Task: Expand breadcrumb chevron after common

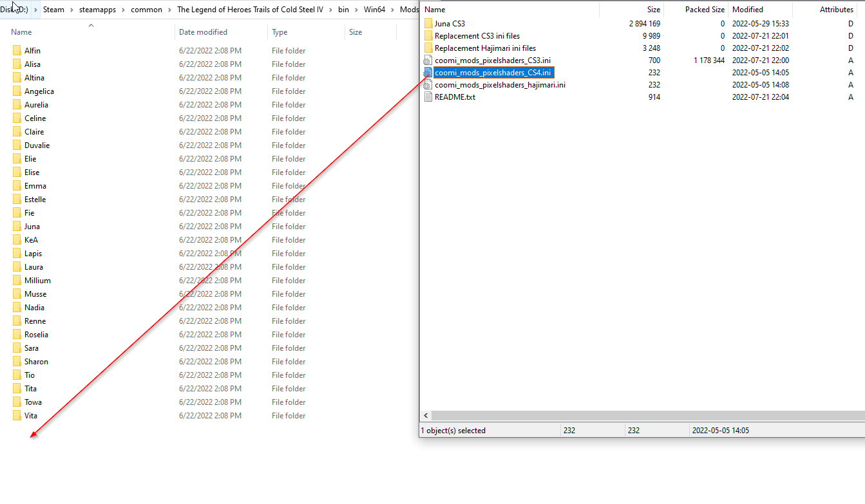Action: tap(169, 10)
